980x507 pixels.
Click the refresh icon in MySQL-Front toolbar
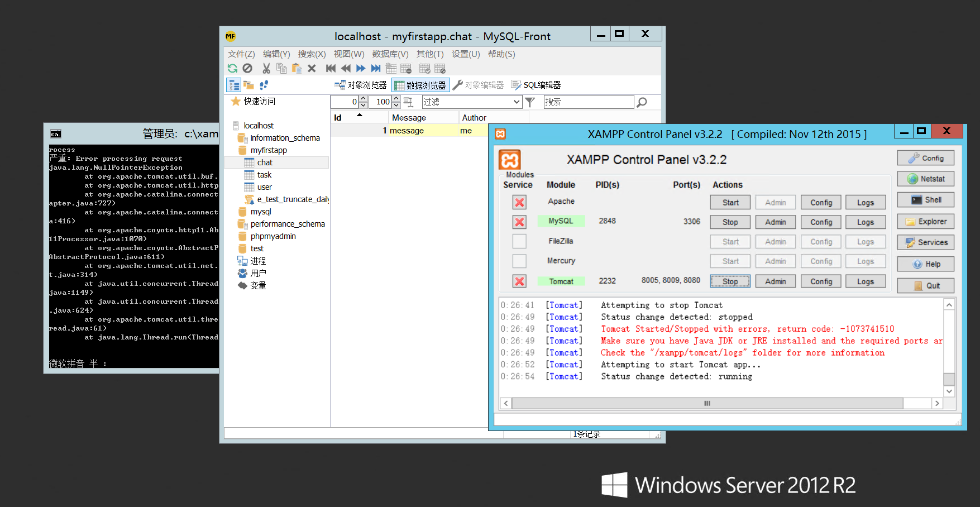[232, 68]
